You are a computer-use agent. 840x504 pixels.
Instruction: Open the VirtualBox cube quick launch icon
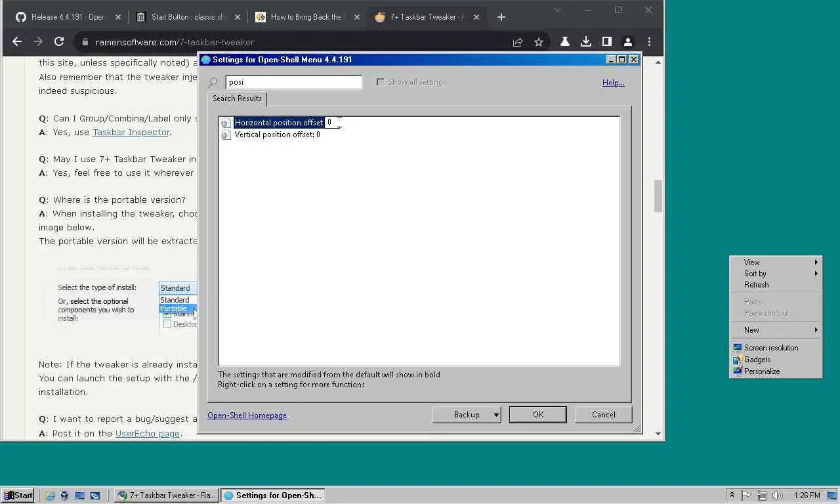pyautogui.click(x=64, y=495)
